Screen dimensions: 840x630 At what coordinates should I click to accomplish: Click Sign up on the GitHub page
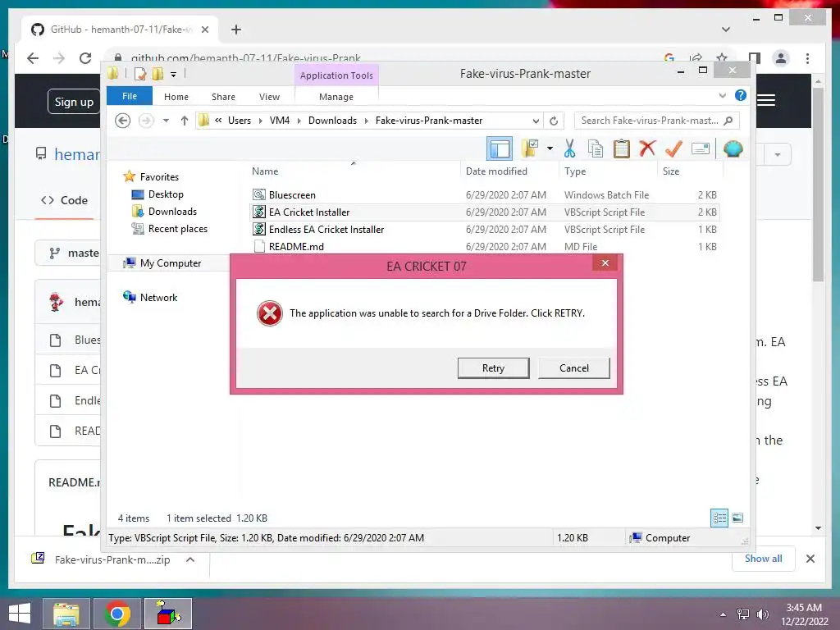coord(74,102)
